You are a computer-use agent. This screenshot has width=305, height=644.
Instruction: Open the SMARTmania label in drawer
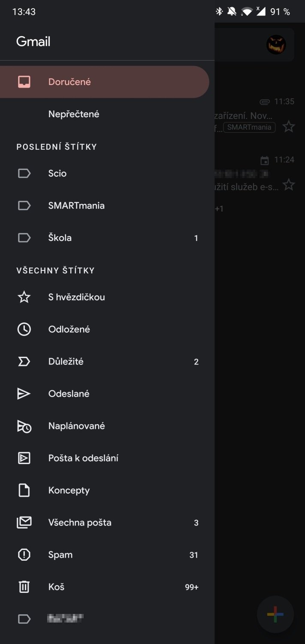[76, 206]
